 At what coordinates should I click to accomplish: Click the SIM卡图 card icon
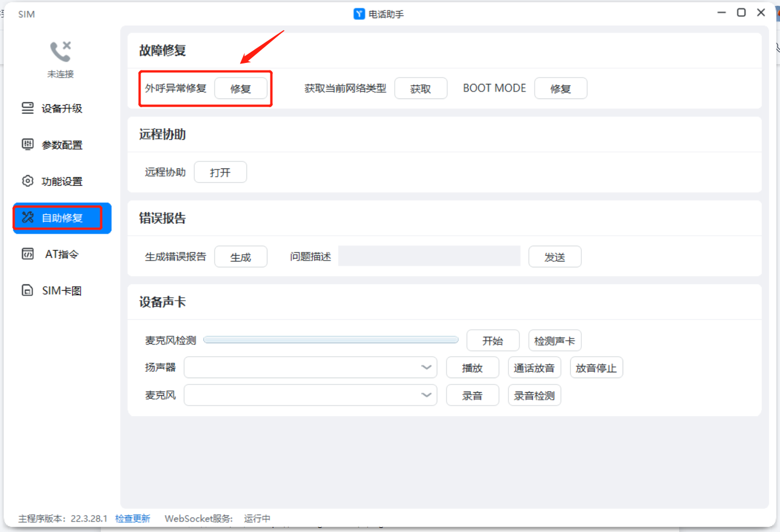[x=27, y=290]
